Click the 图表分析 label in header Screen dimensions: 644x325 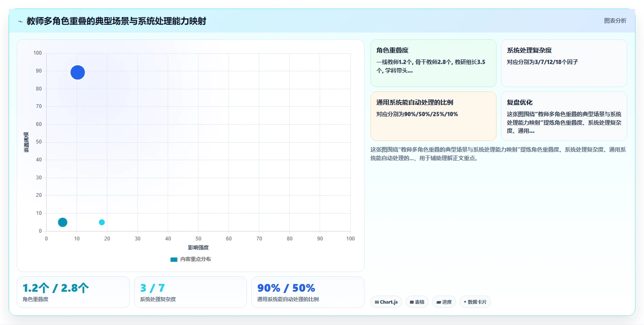pos(615,20)
